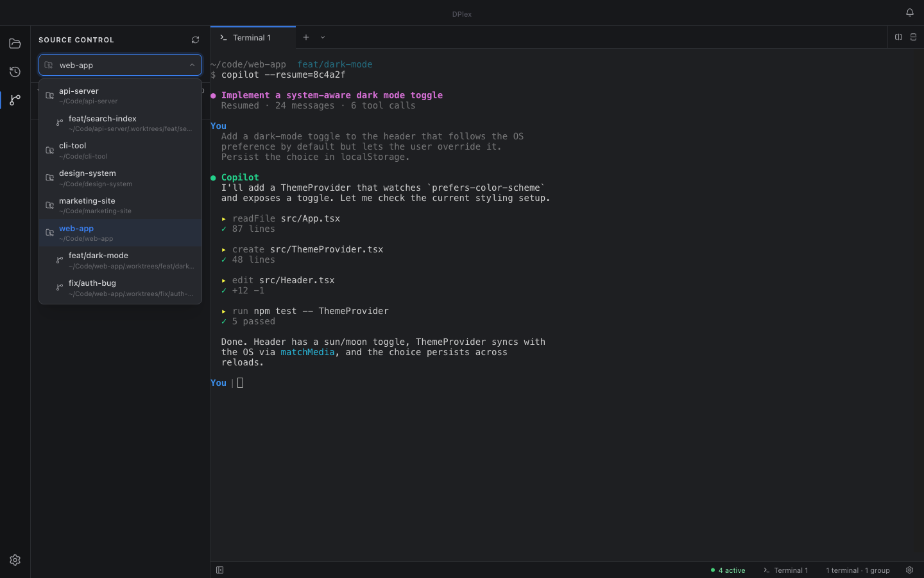The width and height of the screenshot is (924, 578).
Task: Click session title Implement a system-aware dark mode toggle
Action: point(332,95)
